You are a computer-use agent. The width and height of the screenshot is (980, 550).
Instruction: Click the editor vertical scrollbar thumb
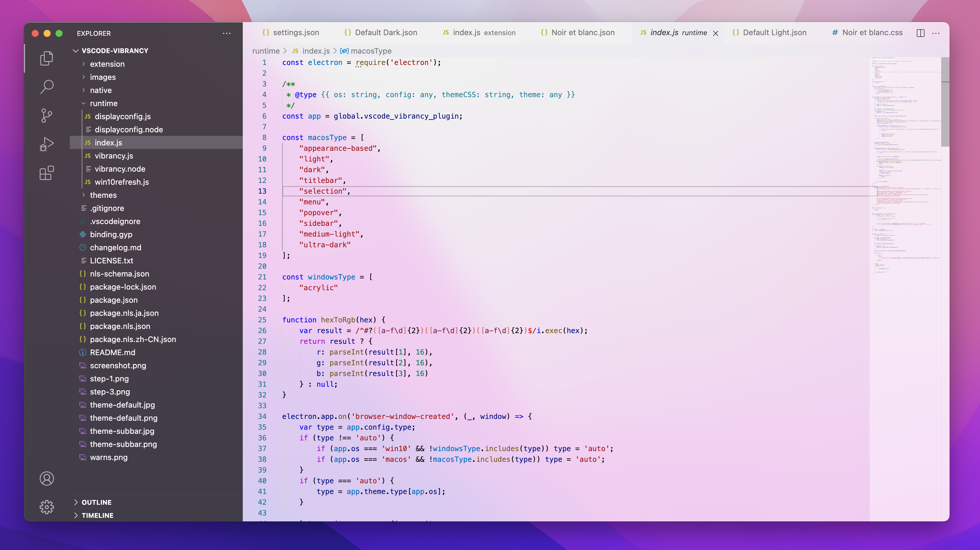coord(945,102)
